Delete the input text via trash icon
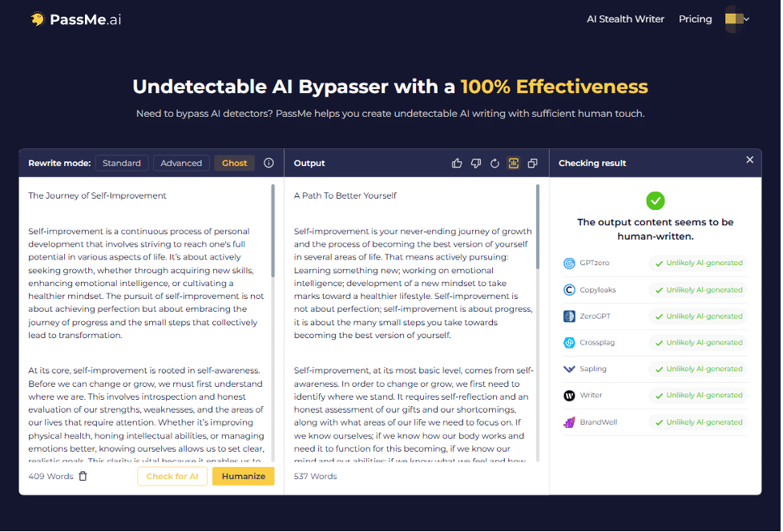Viewport: 783px width, 532px height. click(x=83, y=475)
